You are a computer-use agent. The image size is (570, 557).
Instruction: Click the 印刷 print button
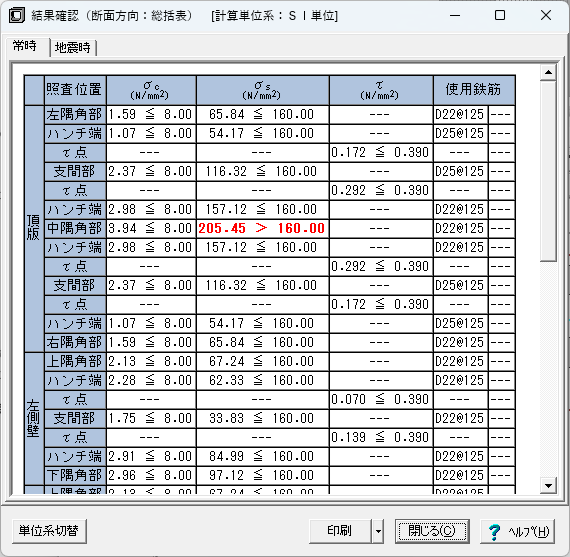click(x=341, y=531)
